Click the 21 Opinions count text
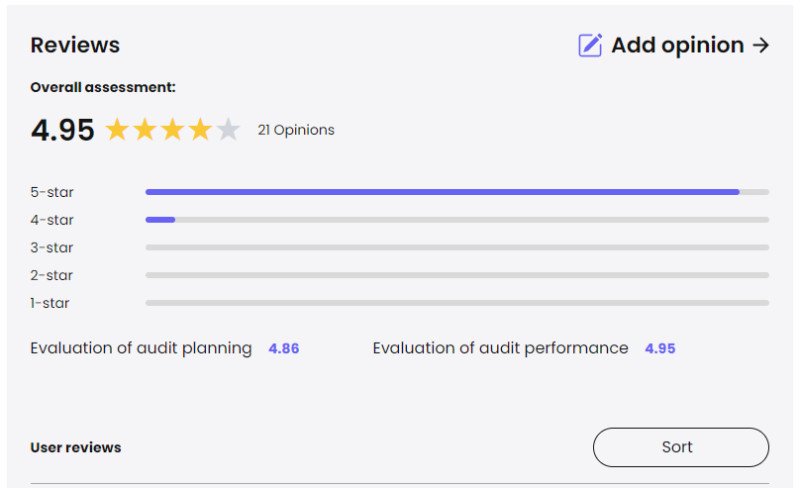The height and width of the screenshot is (488, 800). pos(296,130)
